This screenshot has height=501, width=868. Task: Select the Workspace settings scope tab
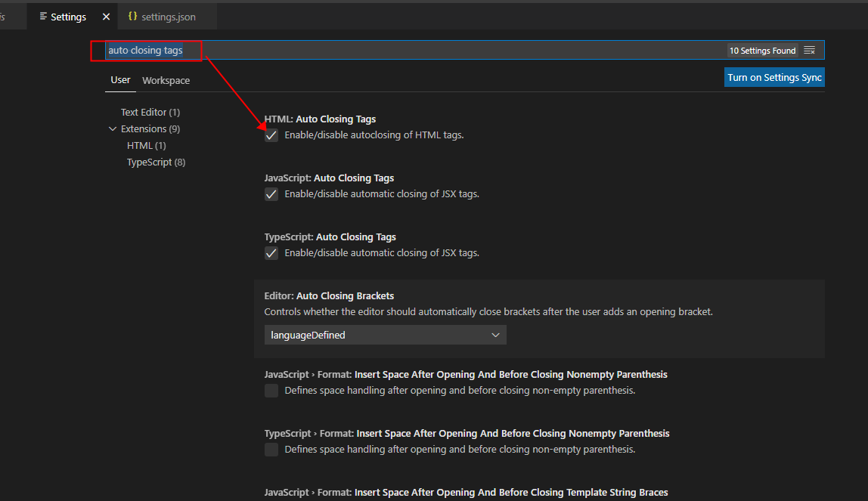click(x=166, y=80)
